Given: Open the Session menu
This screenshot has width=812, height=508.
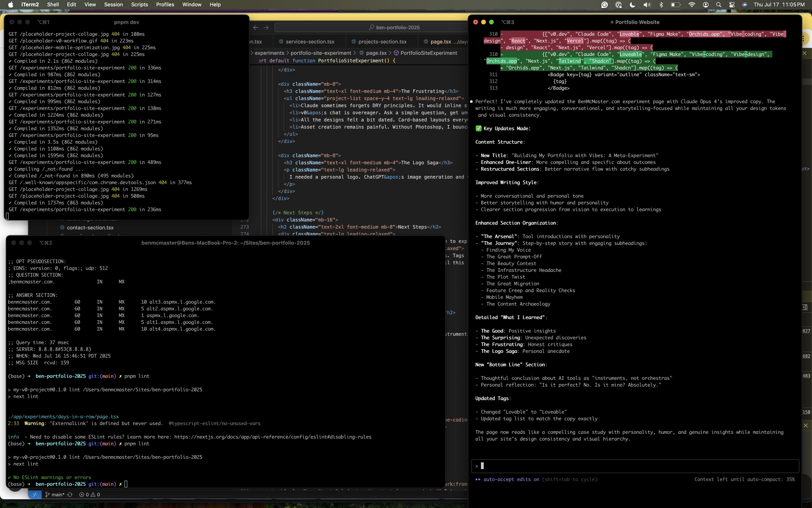Looking at the screenshot, I should [113, 4].
